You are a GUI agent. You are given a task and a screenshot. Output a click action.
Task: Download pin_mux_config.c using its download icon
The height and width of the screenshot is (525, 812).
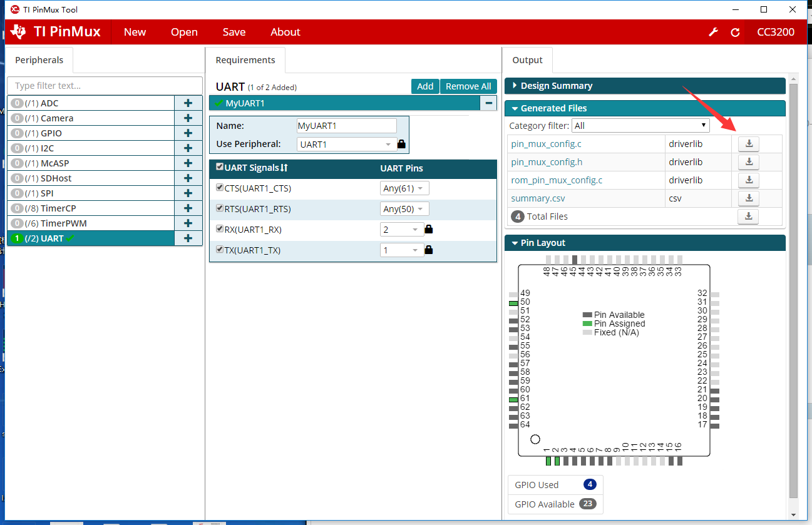pos(748,144)
